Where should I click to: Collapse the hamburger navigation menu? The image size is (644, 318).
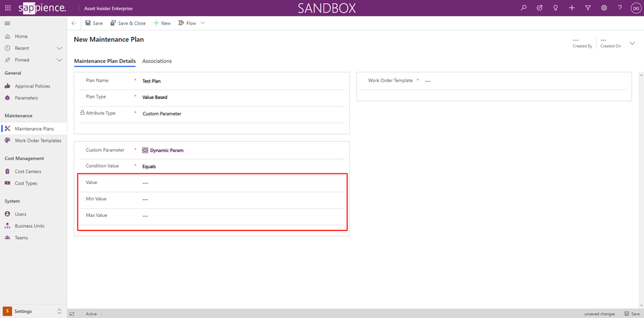click(x=8, y=23)
